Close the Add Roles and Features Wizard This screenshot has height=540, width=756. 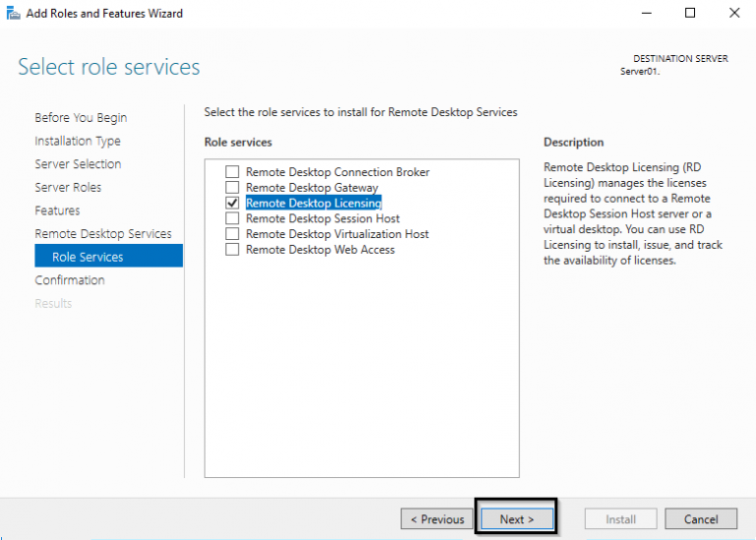click(x=734, y=13)
